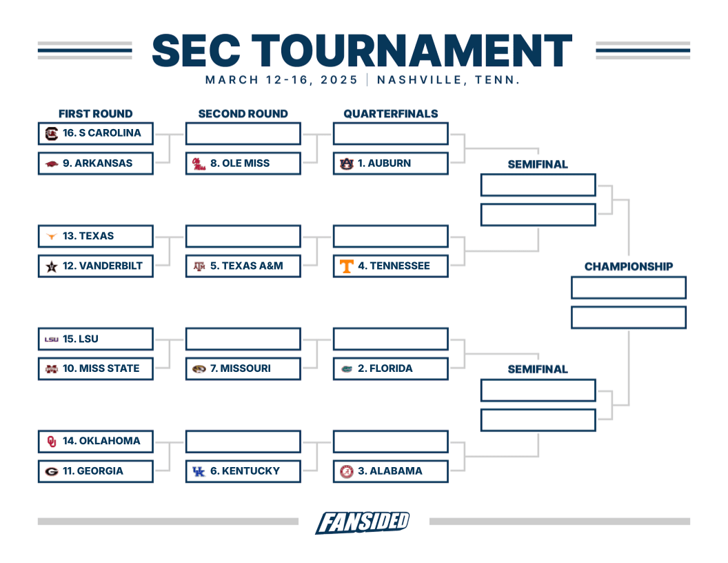Click the Kentucky UK logo
The width and height of the screenshot is (728, 563).
[199, 471]
